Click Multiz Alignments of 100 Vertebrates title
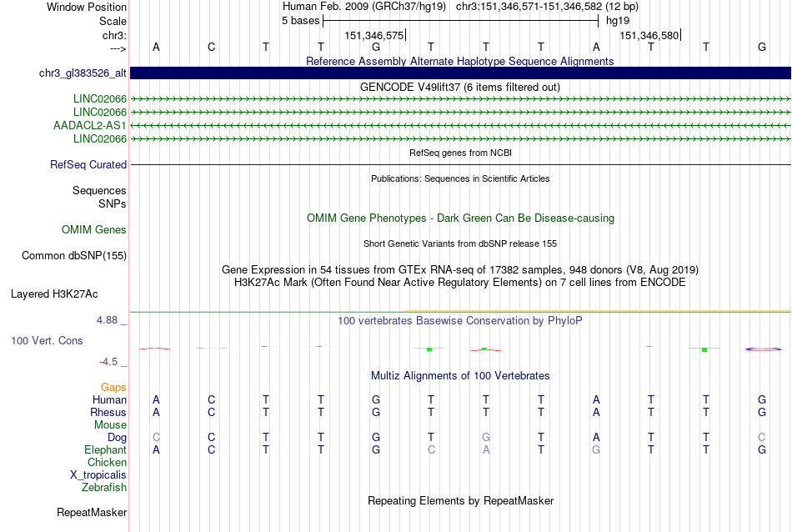The width and height of the screenshot is (792, 532). (x=460, y=376)
